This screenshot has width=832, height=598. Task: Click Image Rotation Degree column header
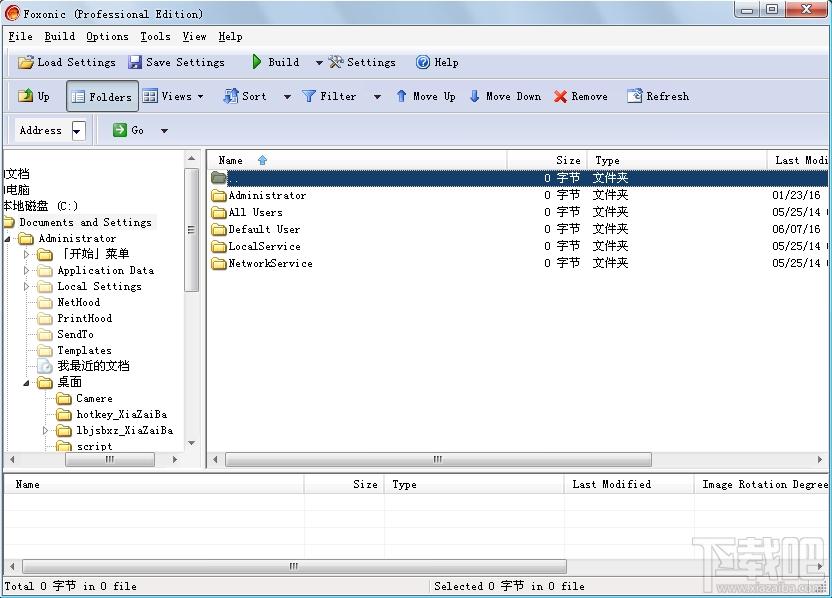pyautogui.click(x=761, y=484)
